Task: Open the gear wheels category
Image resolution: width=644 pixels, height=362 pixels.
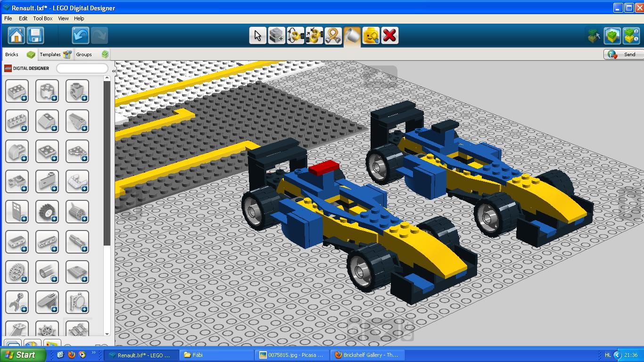Action: pyautogui.click(x=17, y=272)
